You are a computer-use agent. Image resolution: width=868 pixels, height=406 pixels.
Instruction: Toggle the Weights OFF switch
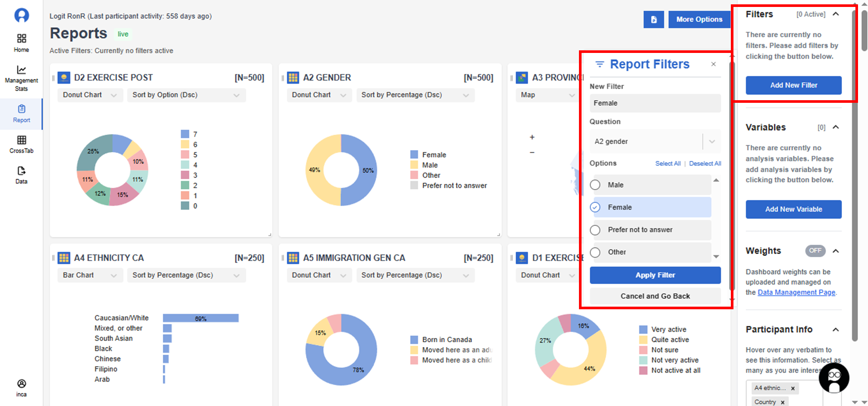click(x=815, y=251)
